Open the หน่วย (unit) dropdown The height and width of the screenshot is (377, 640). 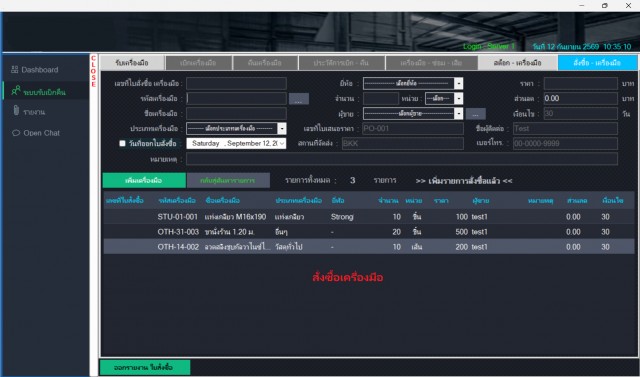444,98
